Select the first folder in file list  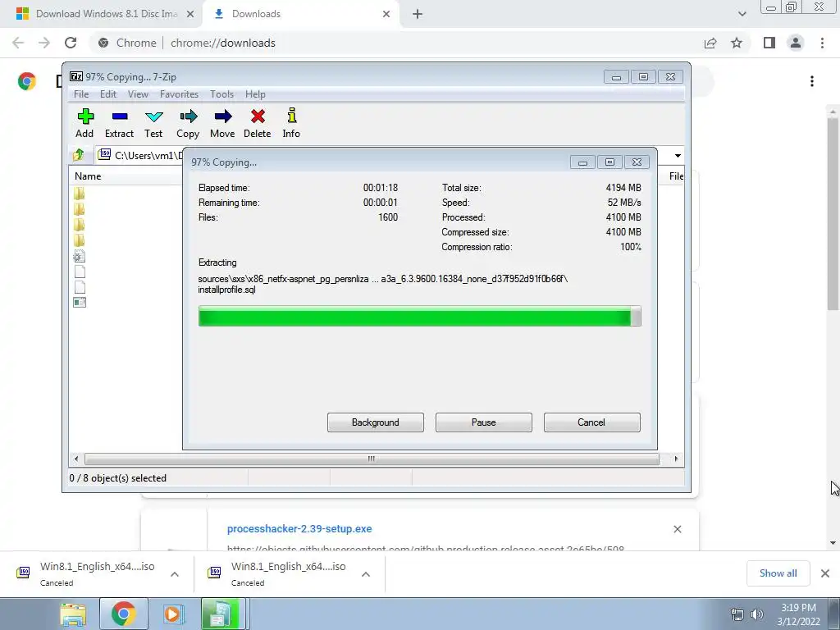coord(80,194)
